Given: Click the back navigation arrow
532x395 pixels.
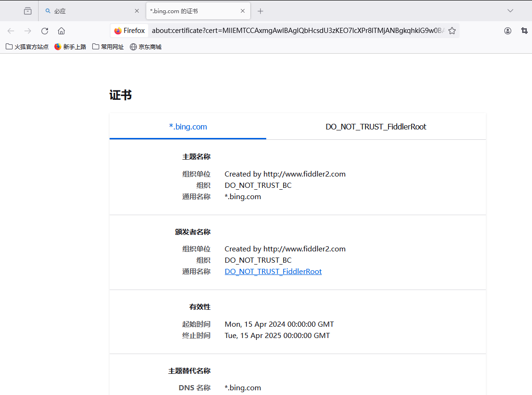Looking at the screenshot, I should pos(11,31).
